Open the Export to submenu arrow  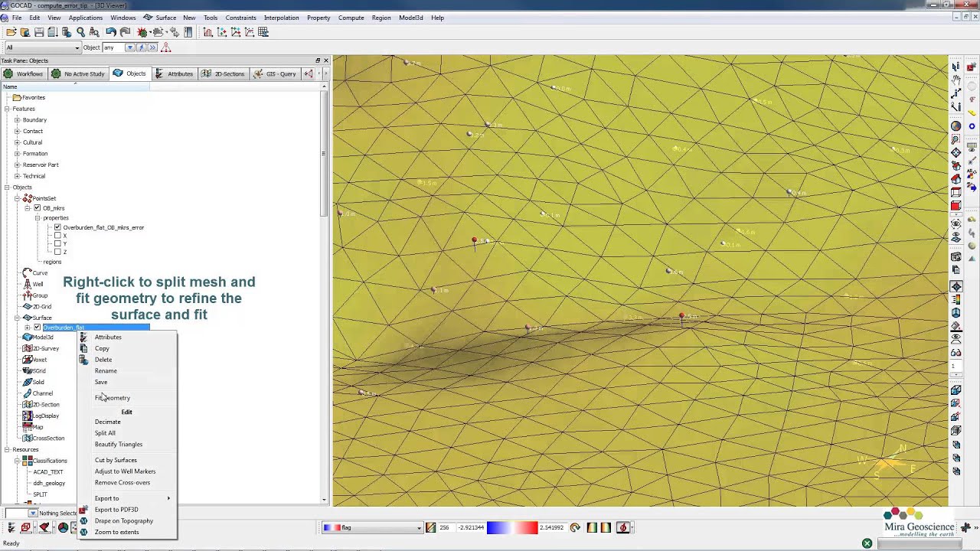[x=168, y=498]
